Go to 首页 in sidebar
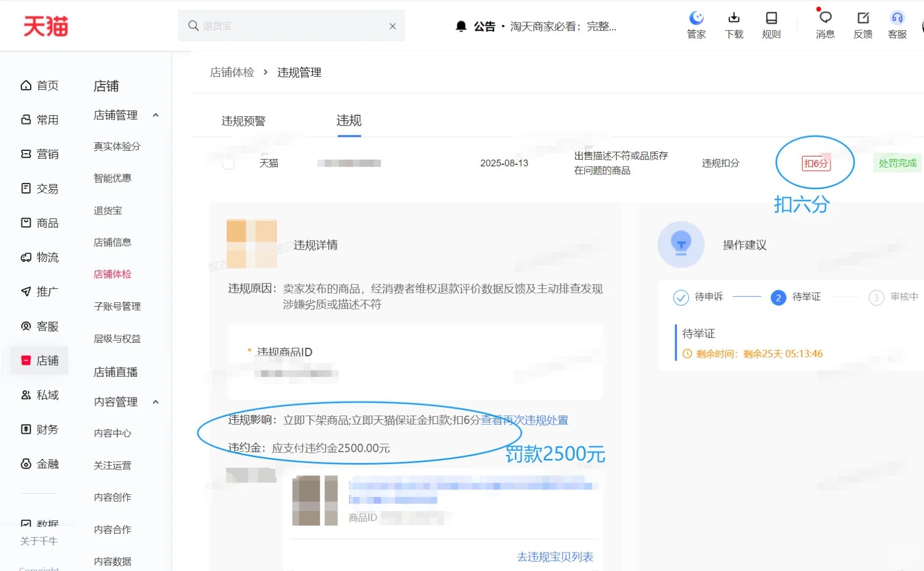Screen dimensions: 924x571 (40, 86)
